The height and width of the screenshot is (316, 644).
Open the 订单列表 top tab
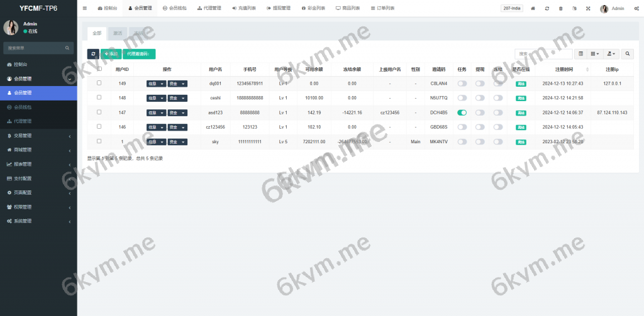(382, 8)
